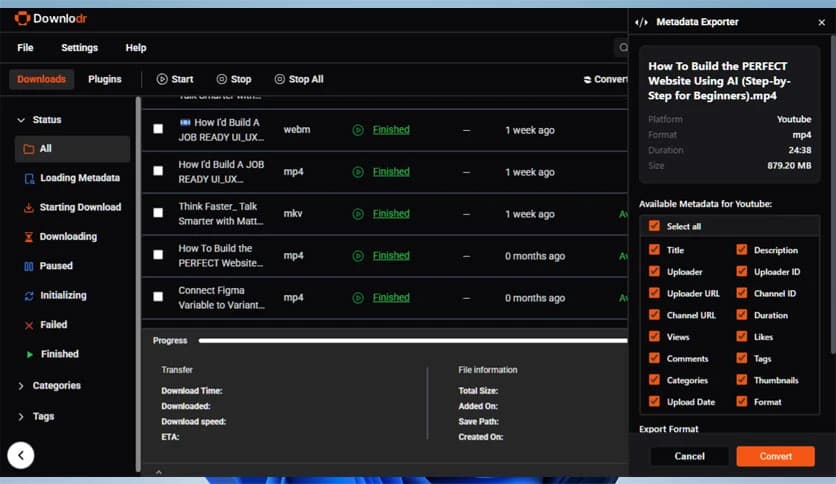This screenshot has height=484, width=836.
Task: Click the Cancel button in exporter
Action: click(689, 456)
